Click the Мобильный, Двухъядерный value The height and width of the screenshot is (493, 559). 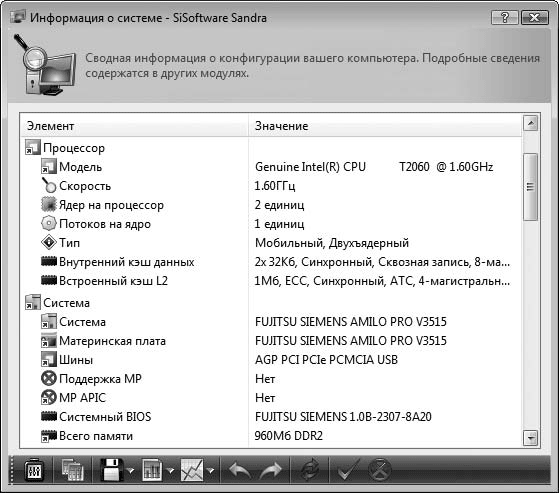pyautogui.click(x=332, y=243)
